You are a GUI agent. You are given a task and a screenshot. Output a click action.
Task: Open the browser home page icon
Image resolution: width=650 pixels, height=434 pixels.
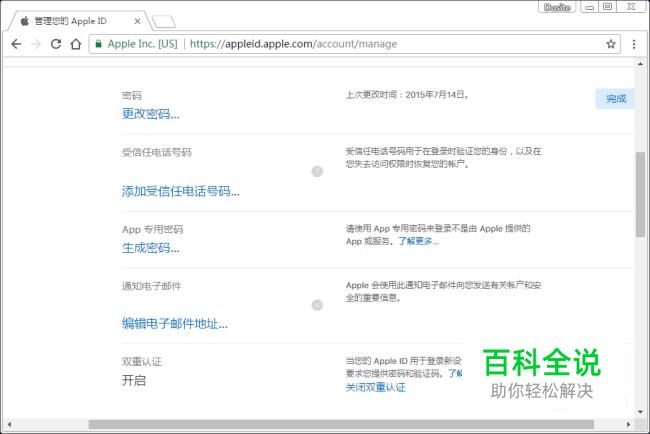point(76,44)
